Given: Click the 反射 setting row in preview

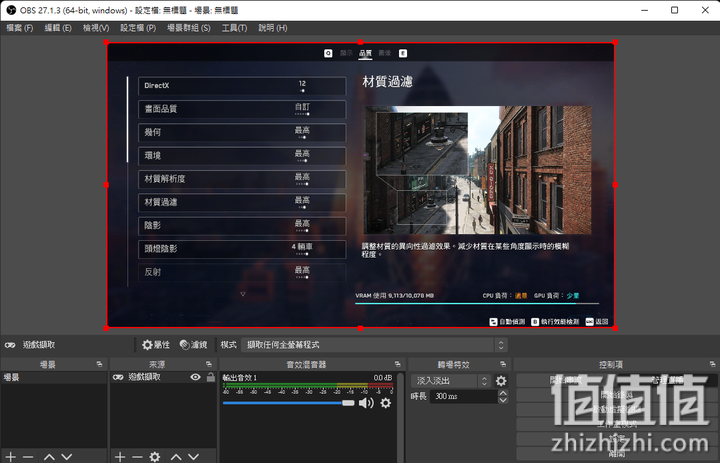Looking at the screenshot, I should (242, 272).
